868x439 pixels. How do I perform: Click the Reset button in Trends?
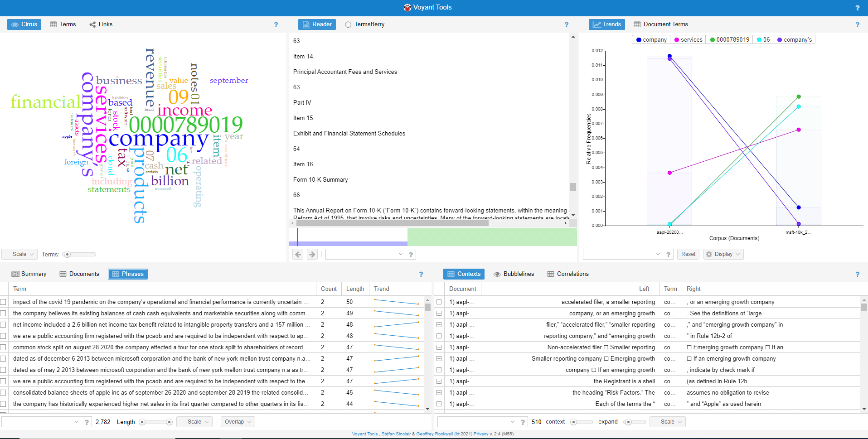[688, 254]
